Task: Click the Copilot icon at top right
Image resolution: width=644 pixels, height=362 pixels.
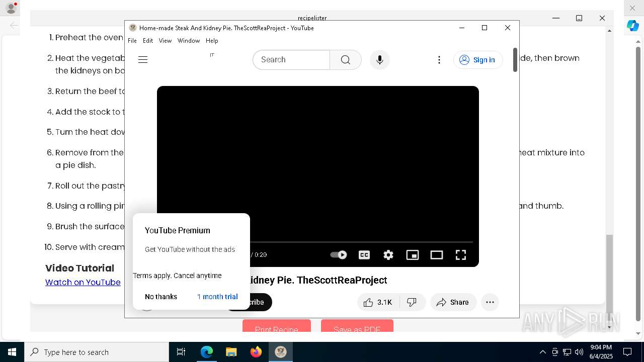Action: pyautogui.click(x=633, y=26)
